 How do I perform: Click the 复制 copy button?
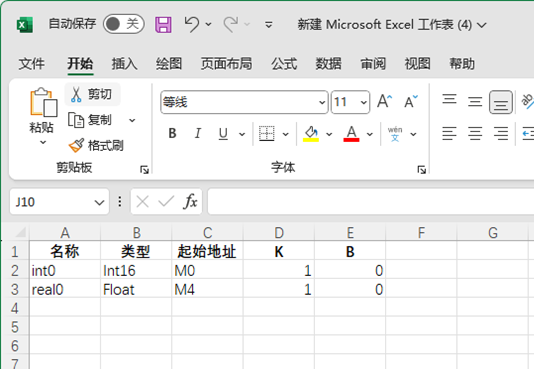[x=91, y=120]
